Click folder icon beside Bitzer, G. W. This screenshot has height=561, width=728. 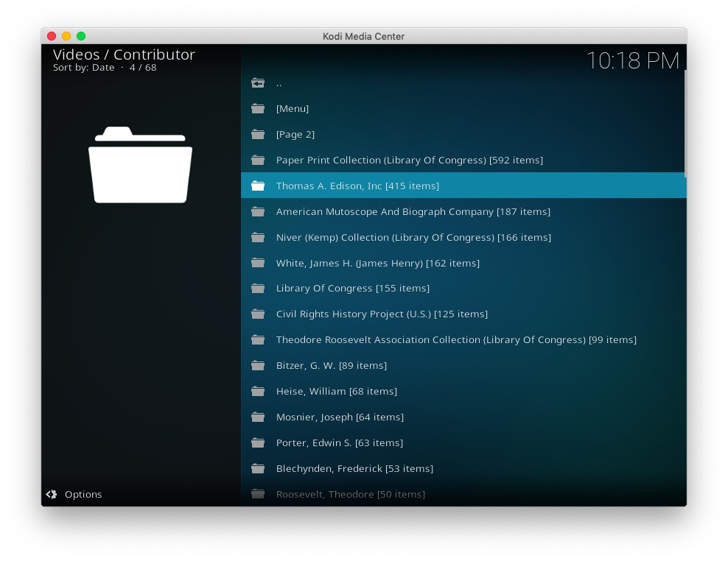pos(257,366)
